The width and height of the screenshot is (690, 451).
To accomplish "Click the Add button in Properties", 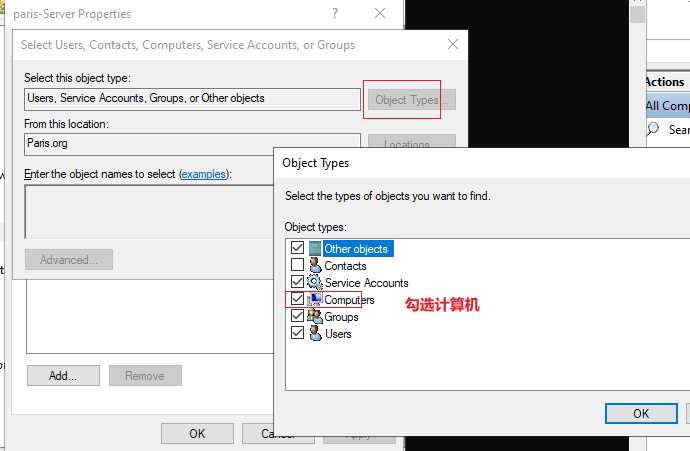I will pos(63,376).
